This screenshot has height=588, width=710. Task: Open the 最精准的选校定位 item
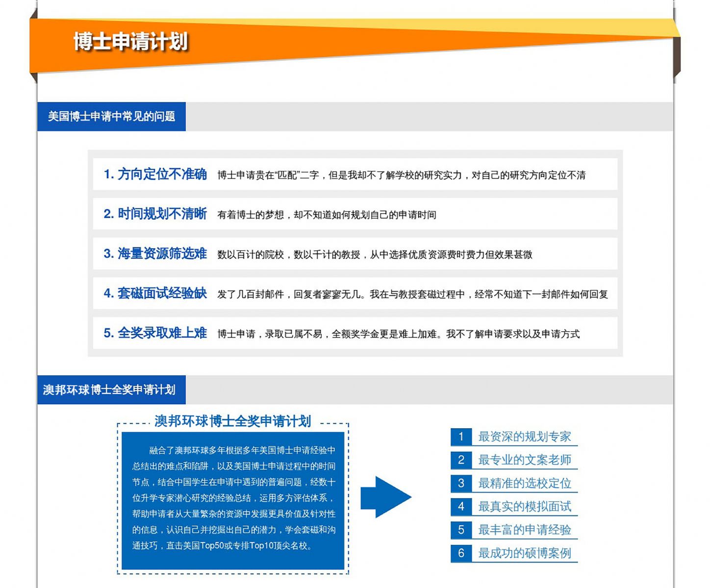click(525, 483)
